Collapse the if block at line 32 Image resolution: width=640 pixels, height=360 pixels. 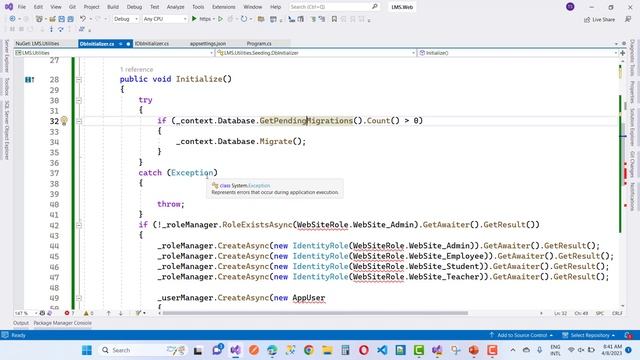[79, 121]
